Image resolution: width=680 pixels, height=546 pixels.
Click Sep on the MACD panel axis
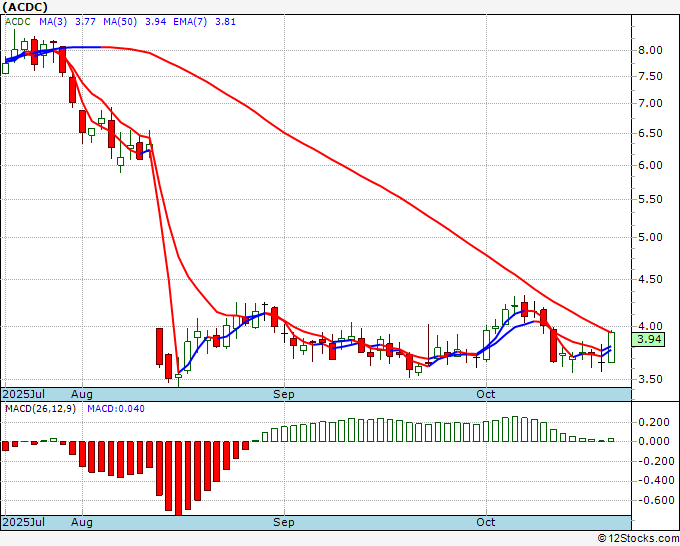pos(284,522)
